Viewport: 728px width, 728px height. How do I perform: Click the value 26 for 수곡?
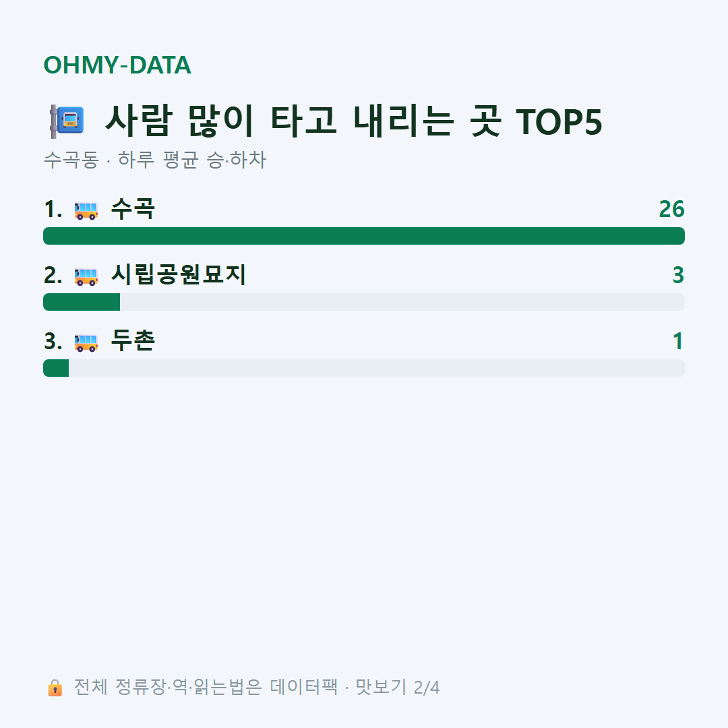pos(671,210)
